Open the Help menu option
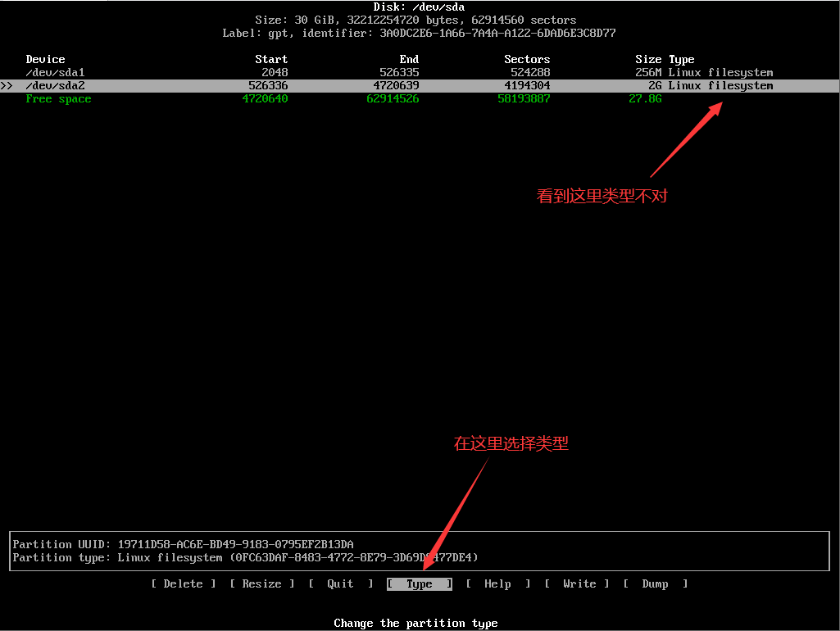This screenshot has width=840, height=631. pos(498,583)
